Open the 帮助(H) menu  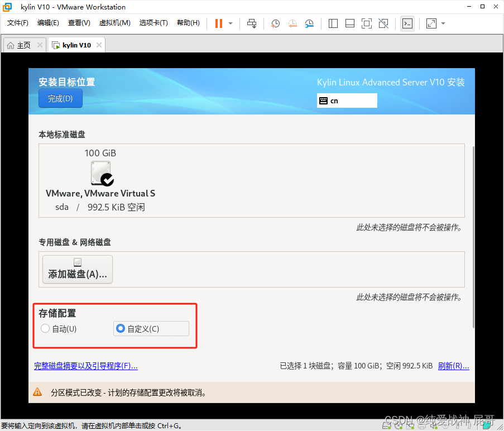(188, 23)
